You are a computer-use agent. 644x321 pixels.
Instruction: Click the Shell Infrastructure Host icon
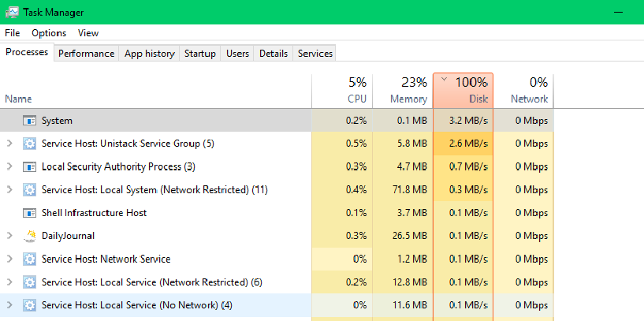pyautogui.click(x=29, y=213)
